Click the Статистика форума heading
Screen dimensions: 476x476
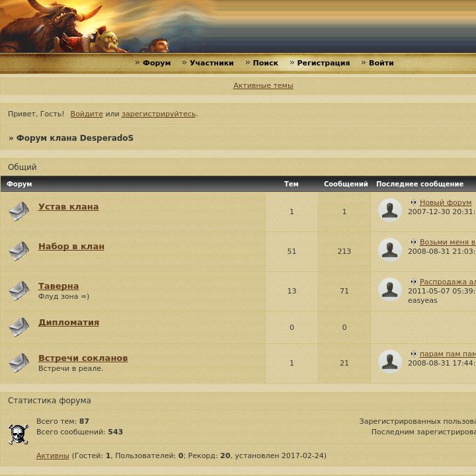pos(50,401)
